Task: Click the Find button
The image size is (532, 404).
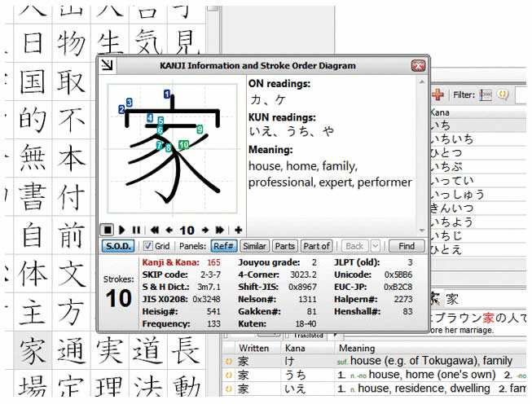Action: (407, 246)
